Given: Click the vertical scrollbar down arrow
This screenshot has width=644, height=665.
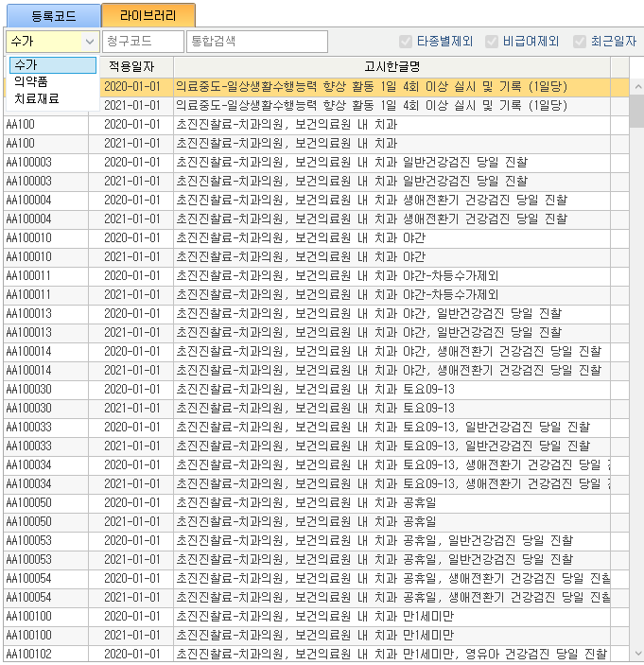Looking at the screenshot, I should (636, 654).
